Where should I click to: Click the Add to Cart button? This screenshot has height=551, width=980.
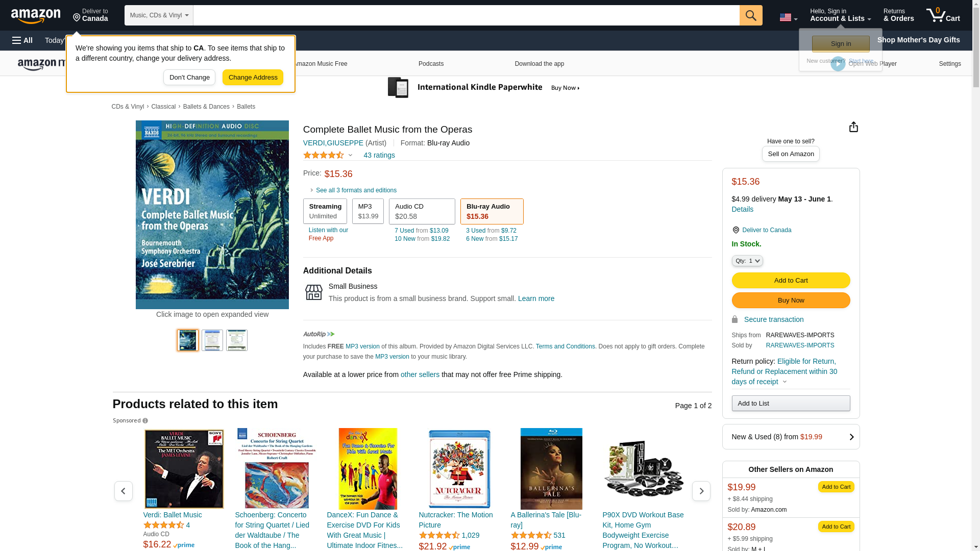[x=791, y=280]
